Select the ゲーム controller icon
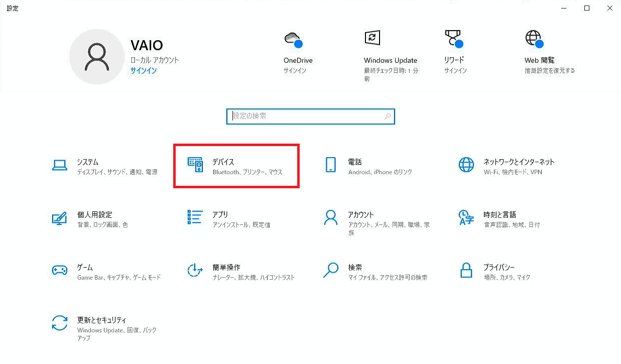621x364 pixels. click(x=60, y=270)
